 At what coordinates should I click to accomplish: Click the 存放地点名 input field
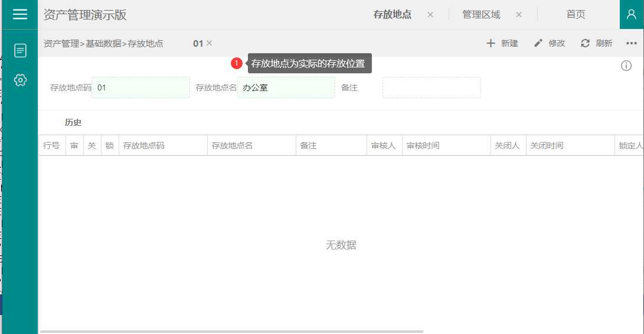click(x=286, y=87)
